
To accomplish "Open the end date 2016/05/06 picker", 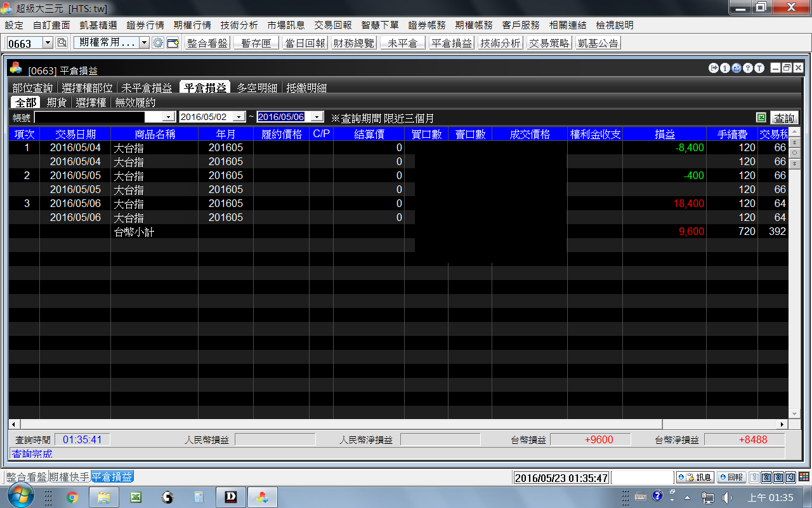I will 318,117.
